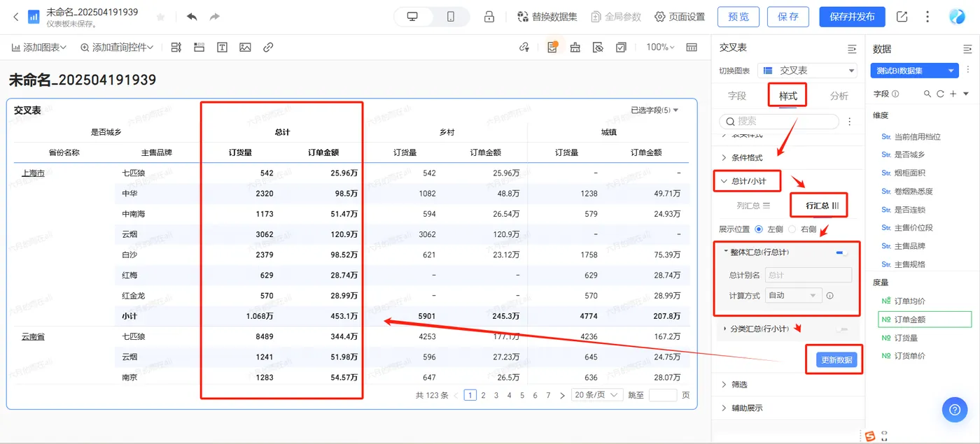Click the linkage settings icon left of the orange-dot icon
This screenshot has height=444, width=980.
(x=524, y=48)
